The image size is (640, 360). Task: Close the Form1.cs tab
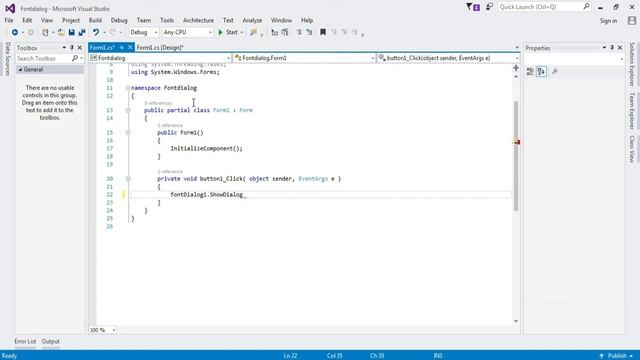coord(130,47)
